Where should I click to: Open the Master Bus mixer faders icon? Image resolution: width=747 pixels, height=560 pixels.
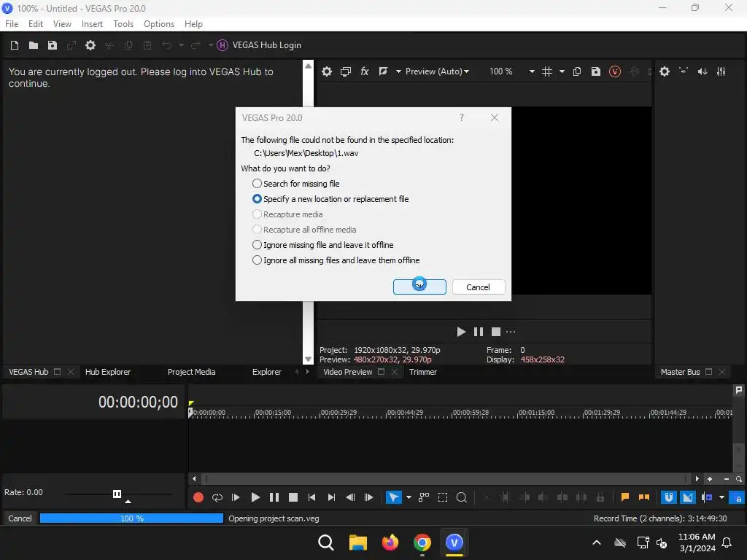pyautogui.click(x=721, y=71)
